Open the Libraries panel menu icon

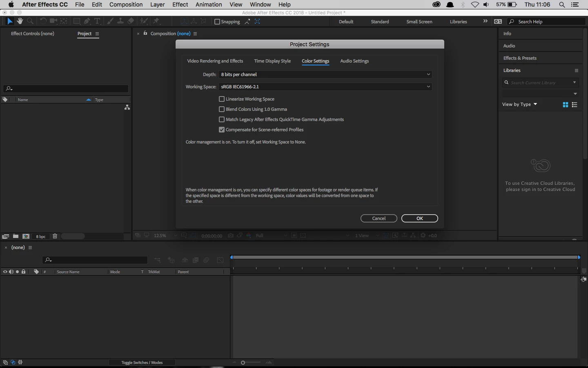click(x=577, y=70)
